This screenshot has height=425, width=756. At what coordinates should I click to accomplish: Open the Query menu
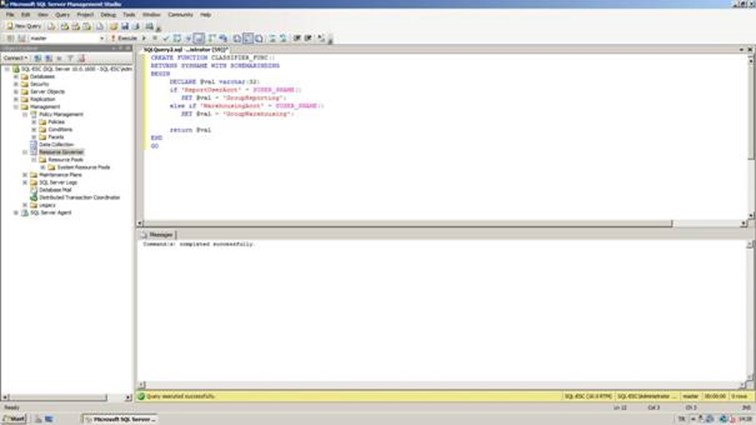62,14
